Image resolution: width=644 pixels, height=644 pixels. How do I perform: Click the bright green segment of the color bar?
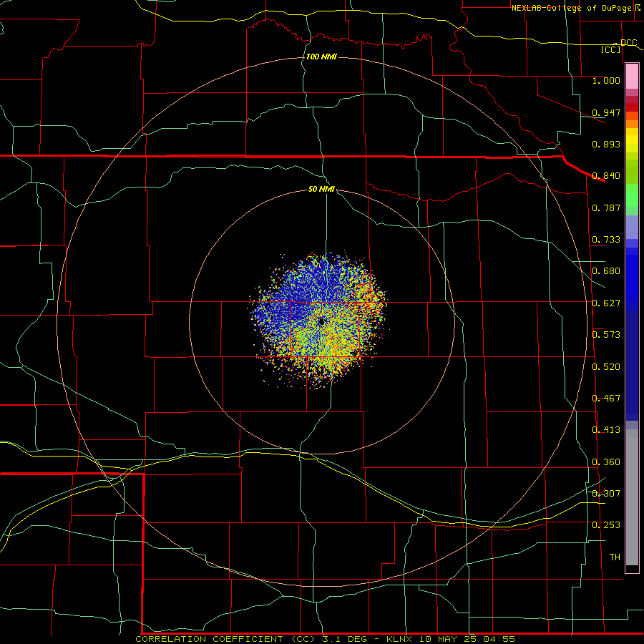[632, 195]
